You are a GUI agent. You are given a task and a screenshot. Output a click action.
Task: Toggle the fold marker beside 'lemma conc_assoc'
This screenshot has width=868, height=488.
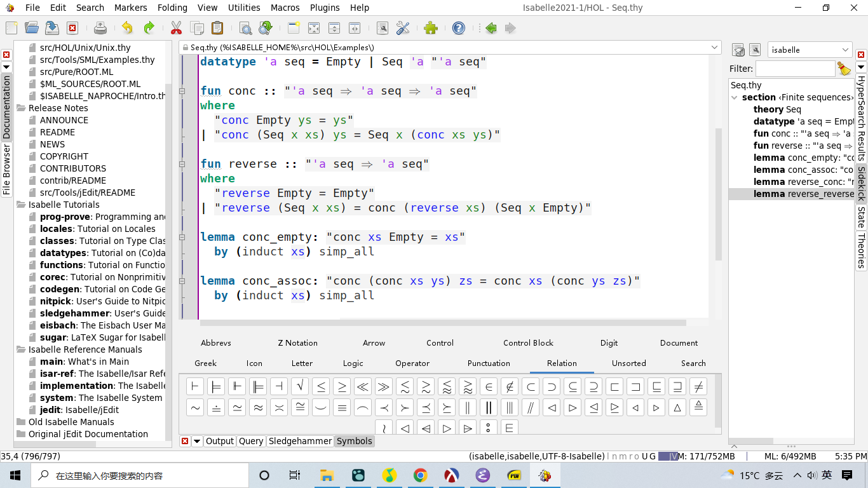[182, 281]
